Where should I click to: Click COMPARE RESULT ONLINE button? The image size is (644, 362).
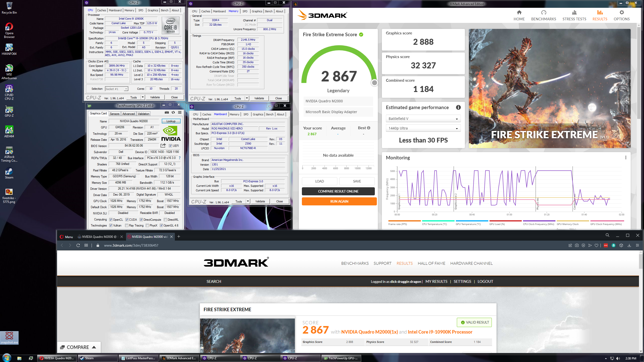(338, 191)
